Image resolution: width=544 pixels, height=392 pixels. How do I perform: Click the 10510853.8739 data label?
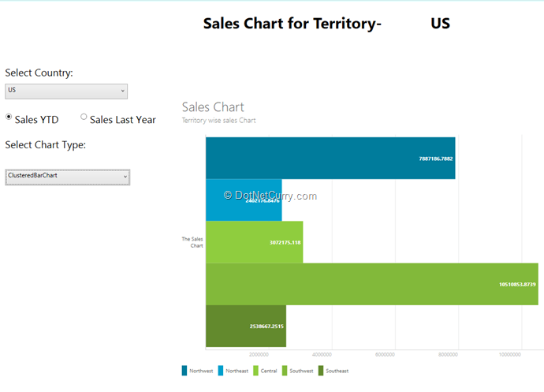coord(517,284)
